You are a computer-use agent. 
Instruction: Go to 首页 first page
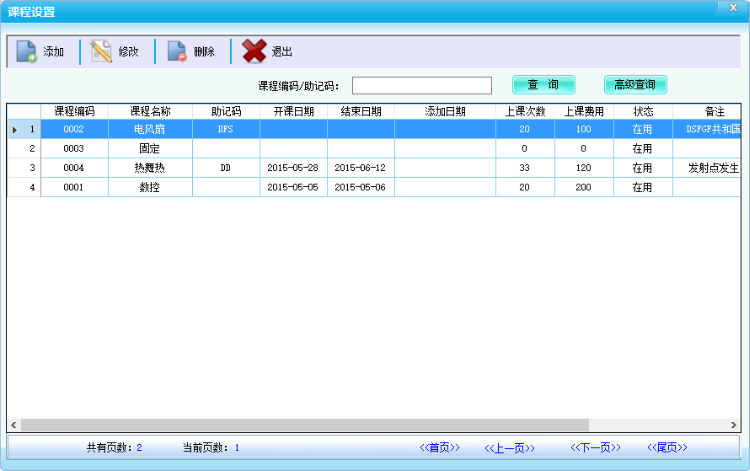pos(440,448)
